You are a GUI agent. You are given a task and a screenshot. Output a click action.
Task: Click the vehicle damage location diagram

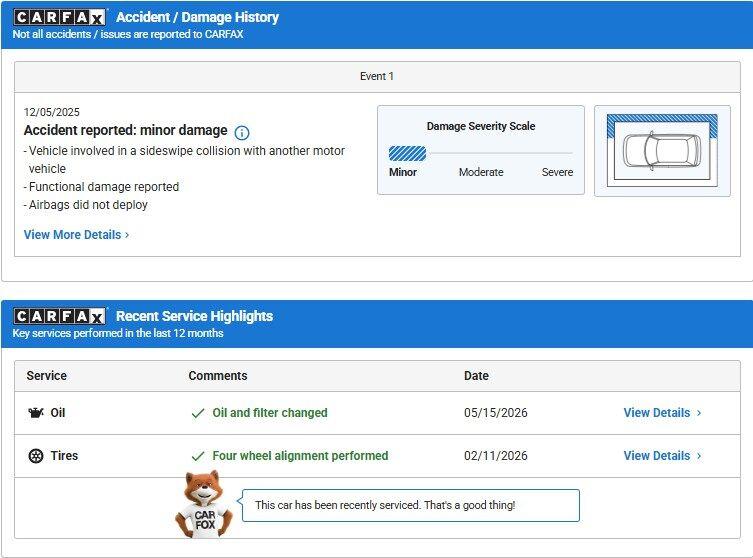point(662,151)
